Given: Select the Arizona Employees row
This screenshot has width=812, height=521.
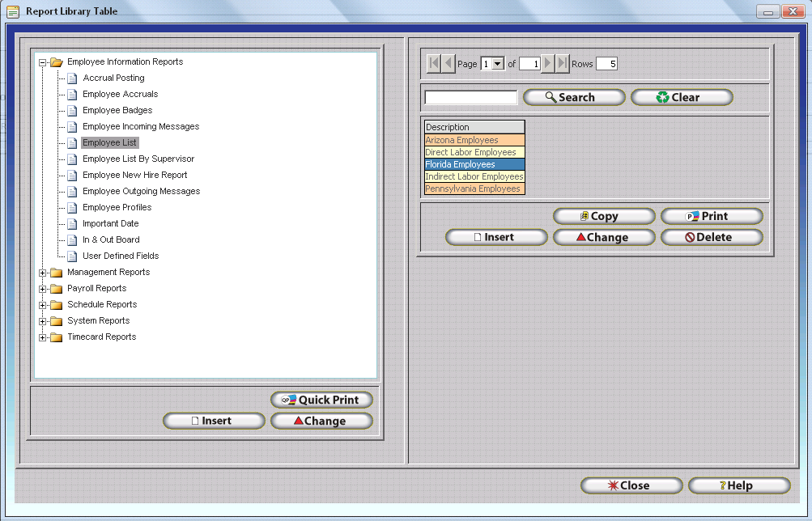Looking at the screenshot, I should point(474,140).
